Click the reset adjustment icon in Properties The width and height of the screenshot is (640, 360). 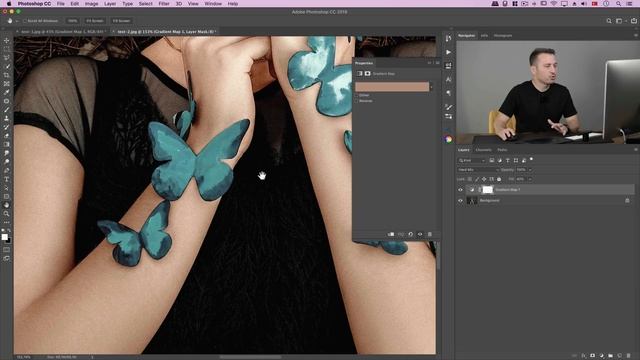point(411,234)
